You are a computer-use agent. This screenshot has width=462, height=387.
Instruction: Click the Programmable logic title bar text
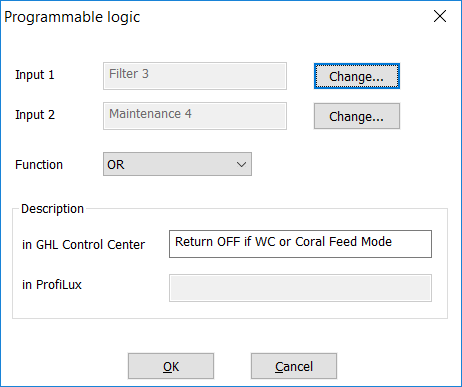[72, 17]
